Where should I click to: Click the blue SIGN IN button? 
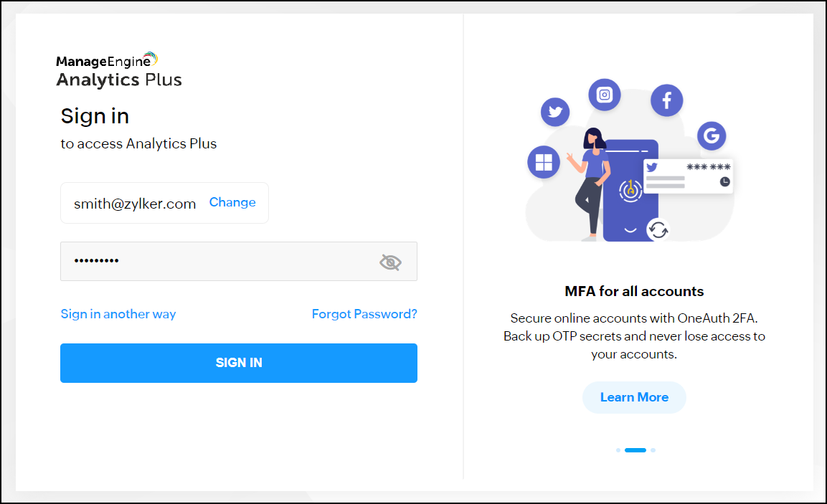[239, 363]
